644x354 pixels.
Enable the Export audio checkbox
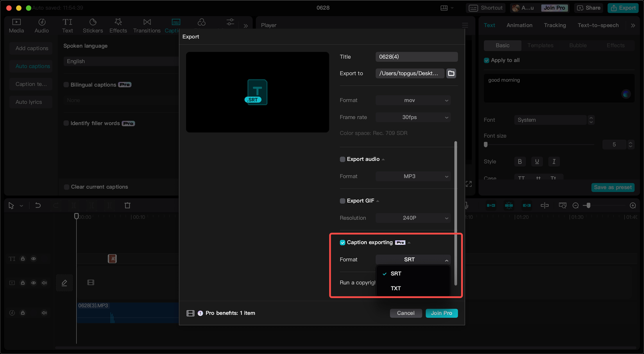click(x=343, y=159)
